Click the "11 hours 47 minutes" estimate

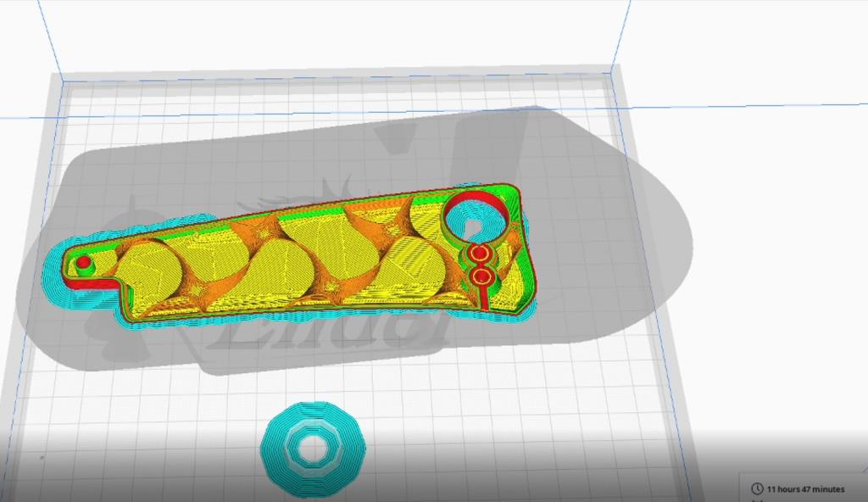pos(805,489)
